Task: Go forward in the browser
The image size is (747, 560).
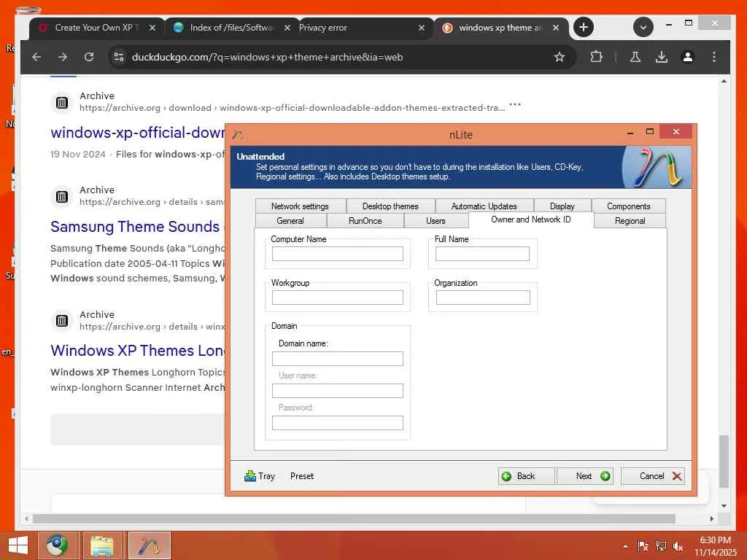Action: 63,57
